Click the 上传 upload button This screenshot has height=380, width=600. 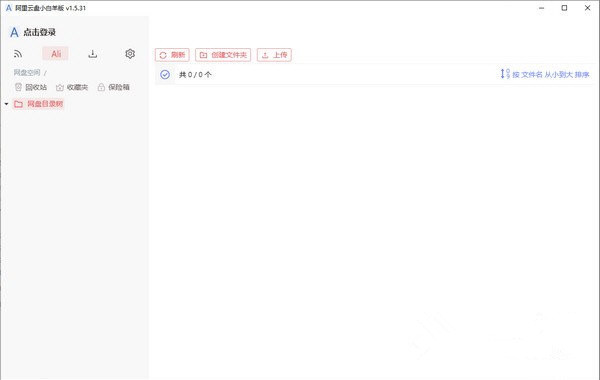click(274, 55)
